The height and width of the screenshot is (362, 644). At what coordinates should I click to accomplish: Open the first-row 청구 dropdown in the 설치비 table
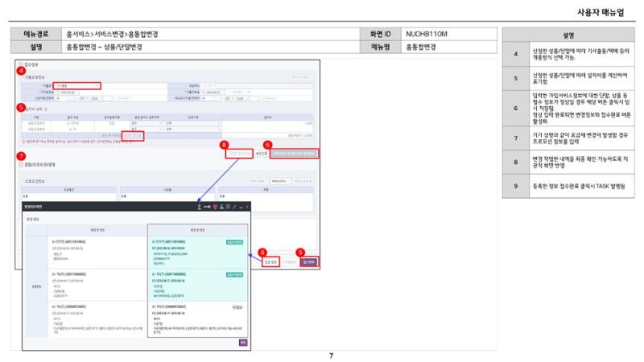pos(147,123)
